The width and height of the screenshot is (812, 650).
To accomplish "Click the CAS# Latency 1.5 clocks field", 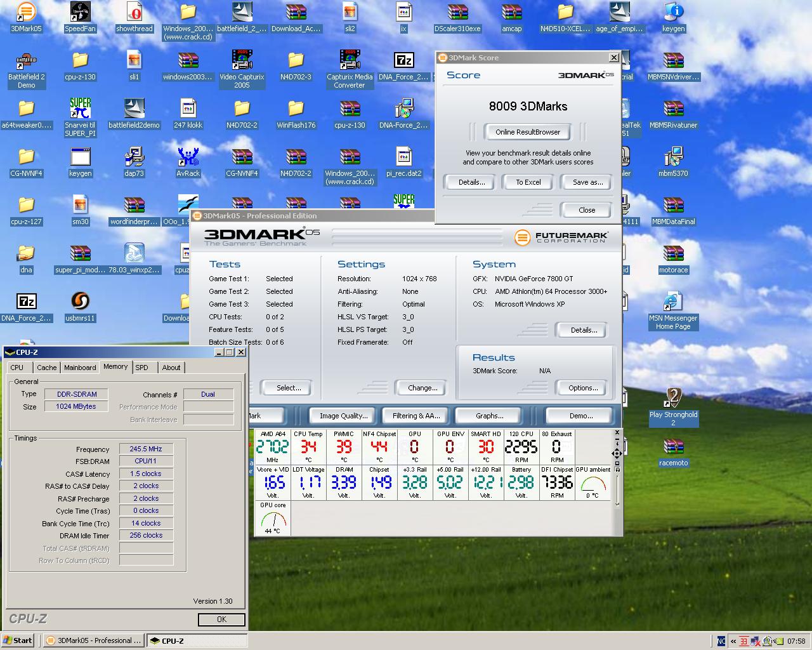I will coord(146,474).
